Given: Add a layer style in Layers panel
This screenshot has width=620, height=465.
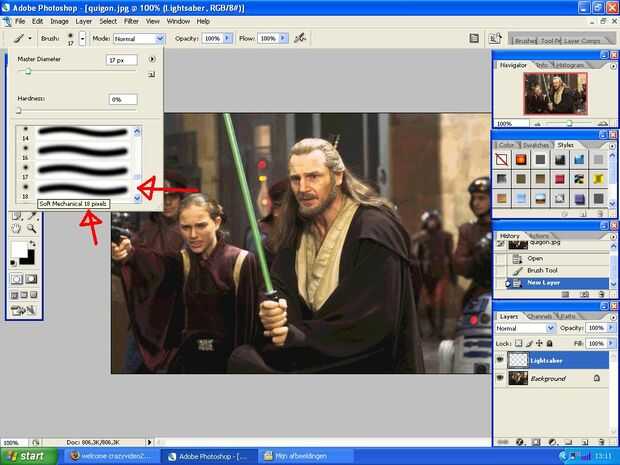Looking at the screenshot, I should 520,442.
